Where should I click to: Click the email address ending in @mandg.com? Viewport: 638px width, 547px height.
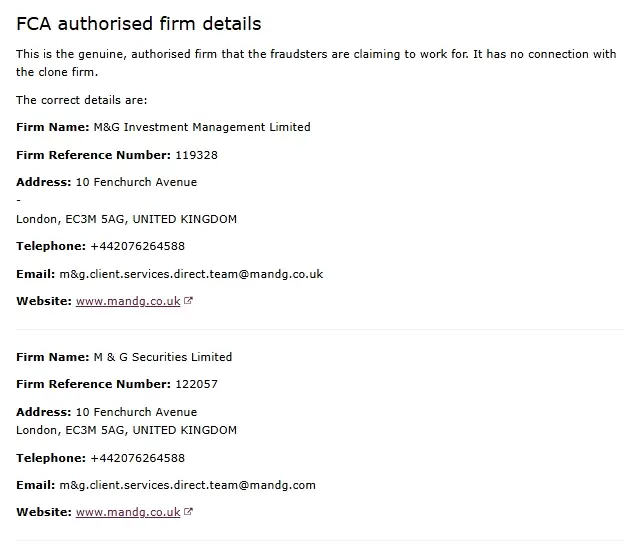coord(187,485)
